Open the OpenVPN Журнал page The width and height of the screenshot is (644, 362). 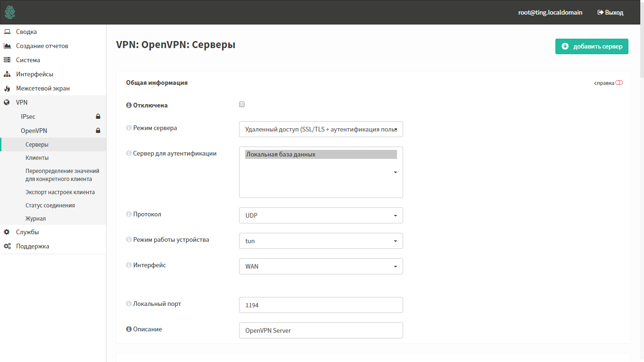tap(53, 219)
